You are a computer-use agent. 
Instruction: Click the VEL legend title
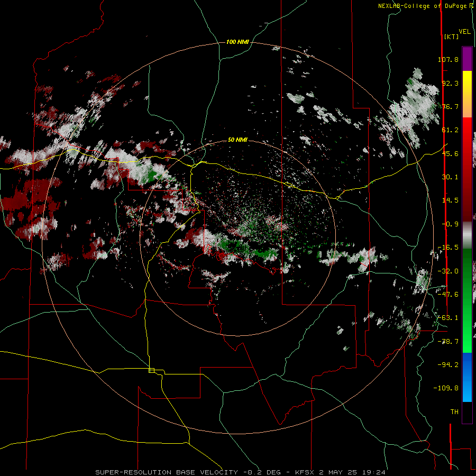tap(464, 32)
